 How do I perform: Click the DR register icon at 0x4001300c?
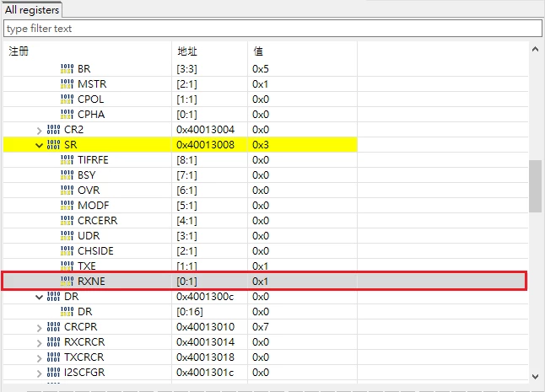click(x=53, y=297)
